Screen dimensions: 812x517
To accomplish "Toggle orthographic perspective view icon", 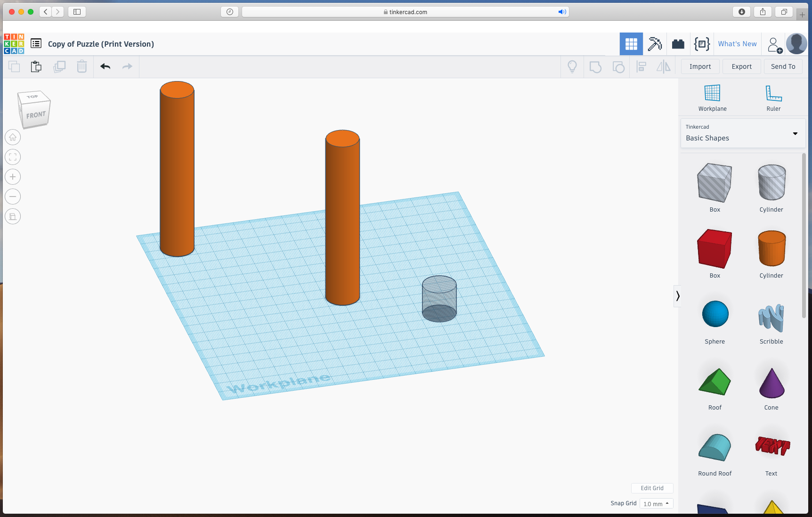I will pyautogui.click(x=13, y=216).
